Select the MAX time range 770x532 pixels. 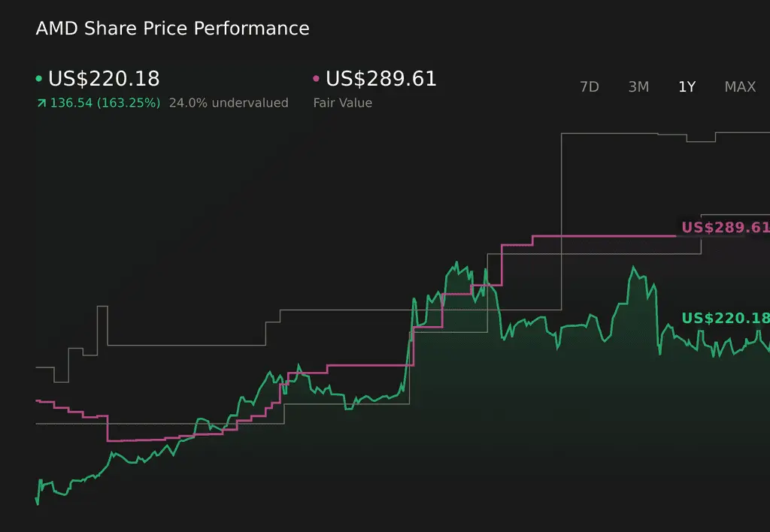(x=740, y=87)
